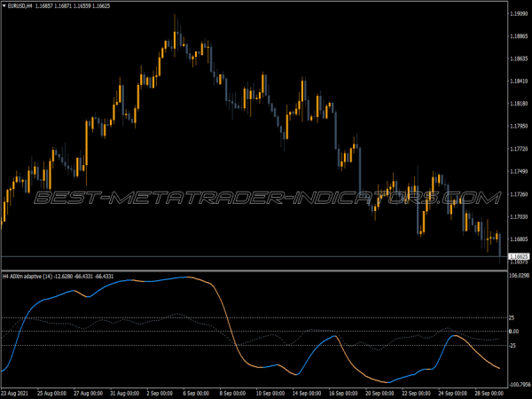
Task: Click the 2 Sep 00:00 time label
Action: [x=160, y=394]
